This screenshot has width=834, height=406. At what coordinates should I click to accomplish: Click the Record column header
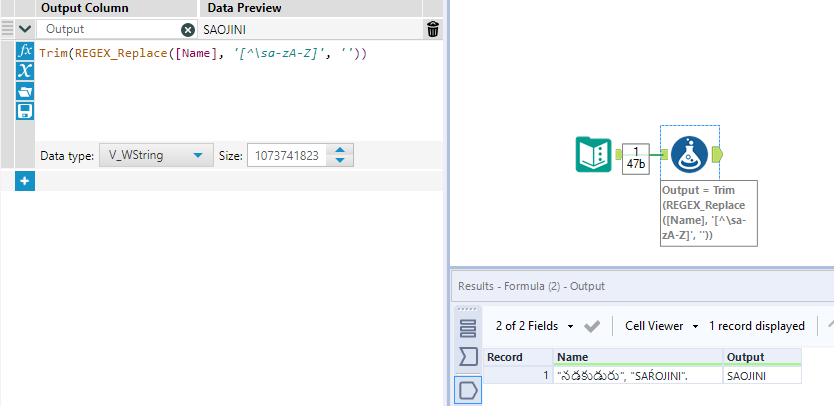tap(518, 357)
